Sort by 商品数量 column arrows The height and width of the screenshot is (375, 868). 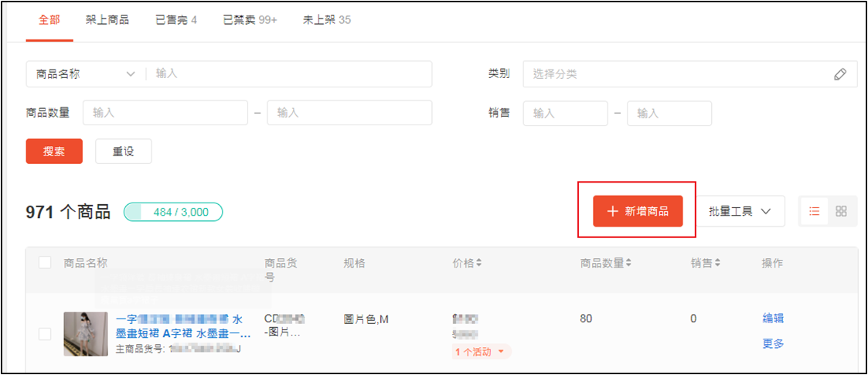629,264
